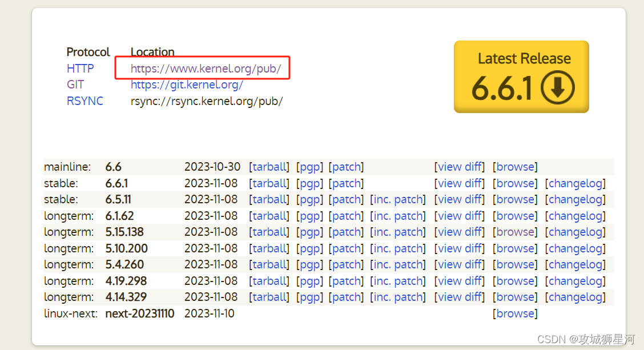The width and height of the screenshot is (644, 350).
Task: Browse longterm 5.15.138 source
Action: tap(515, 232)
